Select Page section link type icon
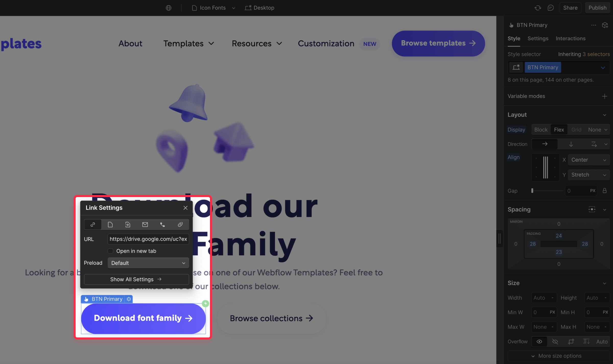 pos(127,224)
